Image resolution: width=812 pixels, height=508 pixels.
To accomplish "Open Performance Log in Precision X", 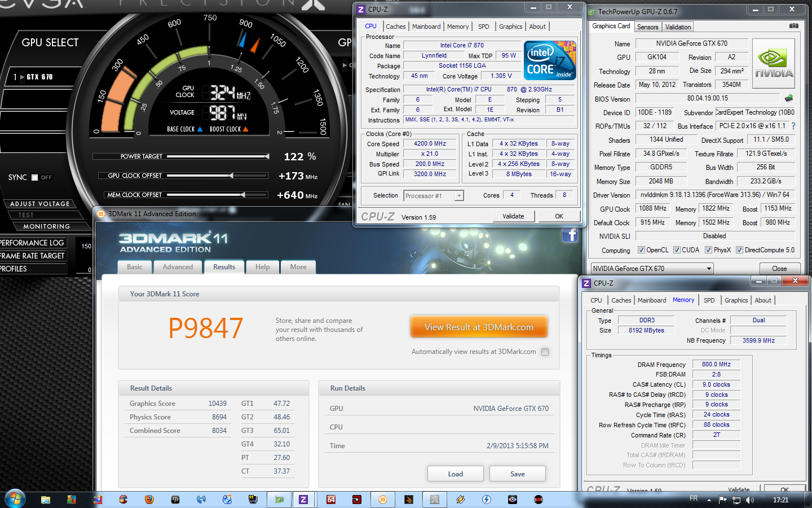I will (33, 243).
